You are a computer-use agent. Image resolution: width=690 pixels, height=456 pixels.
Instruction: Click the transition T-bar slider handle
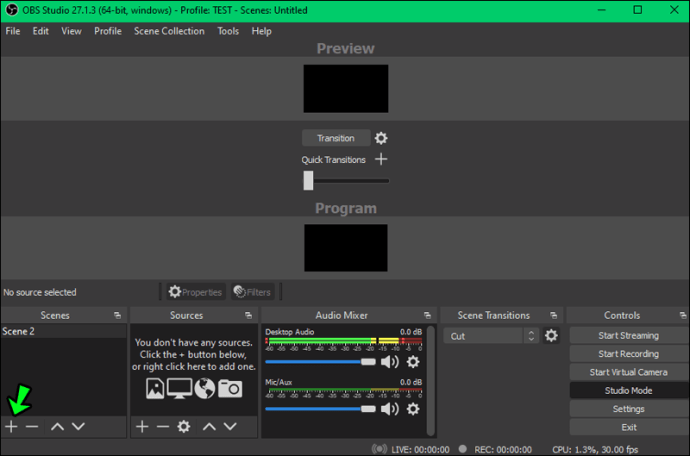pyautogui.click(x=308, y=180)
